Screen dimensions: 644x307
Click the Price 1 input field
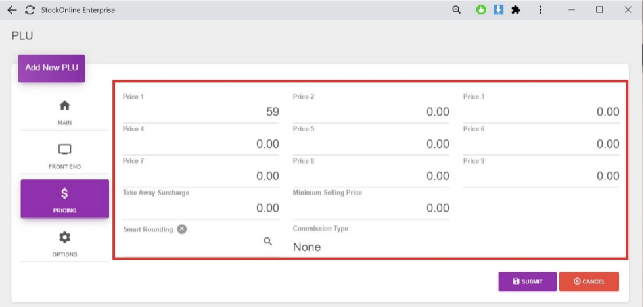tap(200, 112)
